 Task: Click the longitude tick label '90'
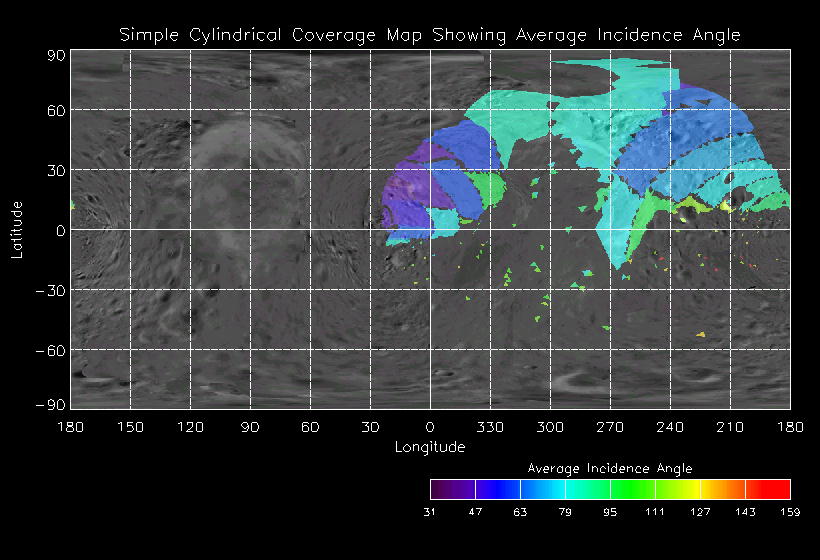250,427
